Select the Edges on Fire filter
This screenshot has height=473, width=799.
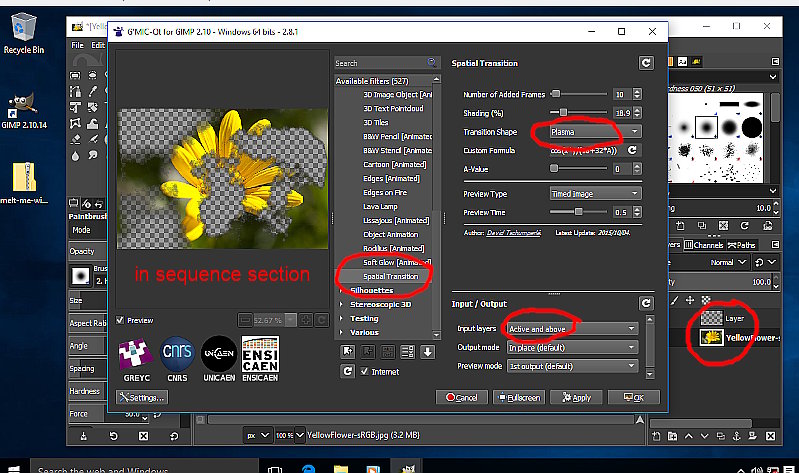pos(383,192)
